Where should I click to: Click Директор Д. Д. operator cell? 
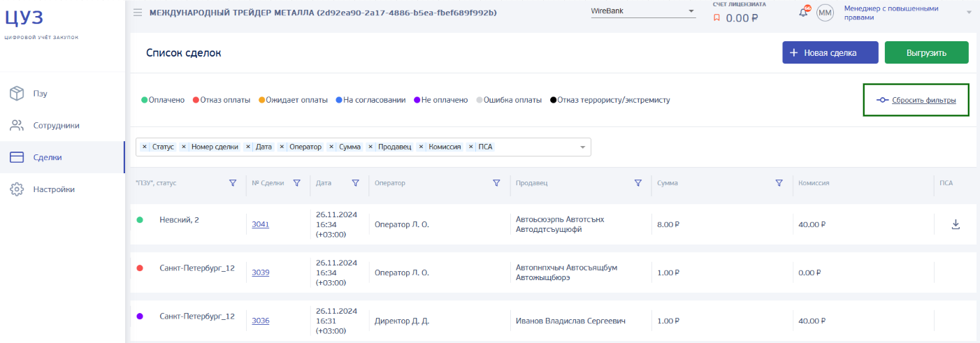(x=401, y=321)
